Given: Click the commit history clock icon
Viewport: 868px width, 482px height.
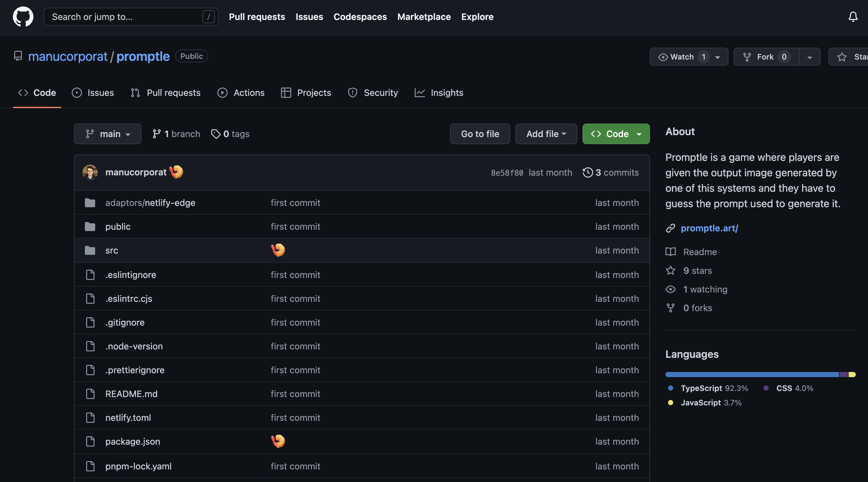Looking at the screenshot, I should point(587,172).
